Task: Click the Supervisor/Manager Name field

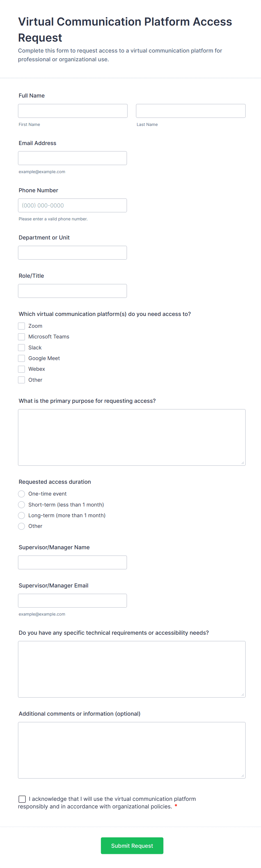Action: tap(72, 562)
